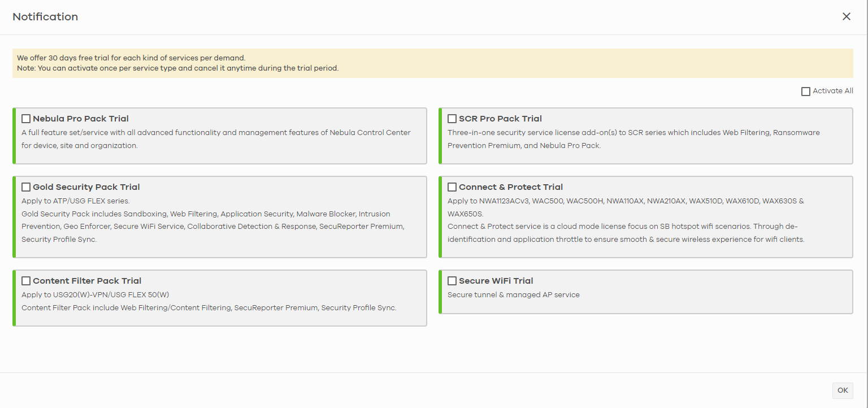Click the 'Nebula Pro Pack Trial' title text
Image resolution: width=868 pixels, height=408 pixels.
click(x=81, y=119)
